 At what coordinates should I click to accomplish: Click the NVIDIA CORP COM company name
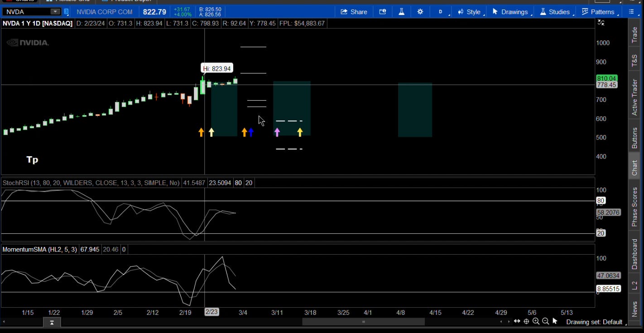click(105, 12)
